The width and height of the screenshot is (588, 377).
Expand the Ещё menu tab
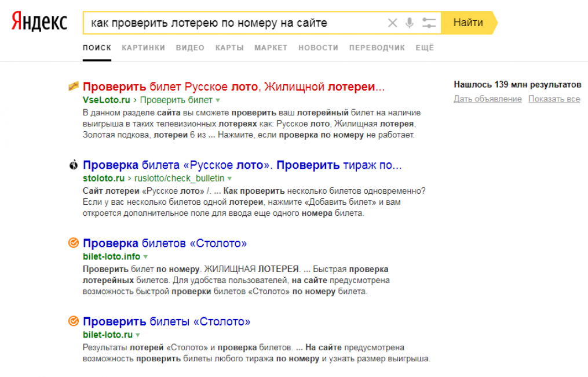click(425, 48)
